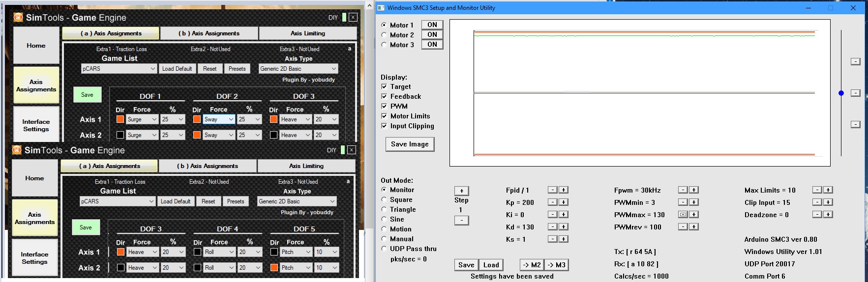This screenshot has height=282, width=868.
Task: Open Axis 2 Pitch percent 10 dropdown, lower window
Action: click(327, 267)
